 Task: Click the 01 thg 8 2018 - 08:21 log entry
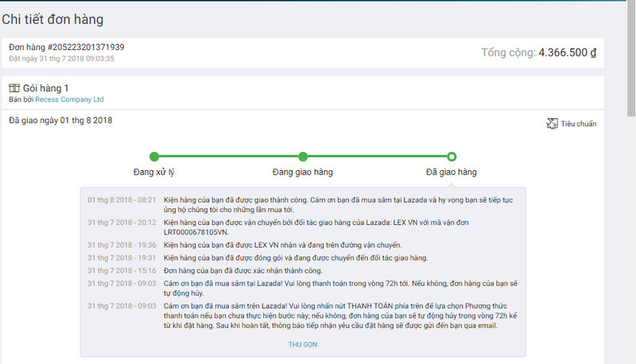[x=122, y=199]
